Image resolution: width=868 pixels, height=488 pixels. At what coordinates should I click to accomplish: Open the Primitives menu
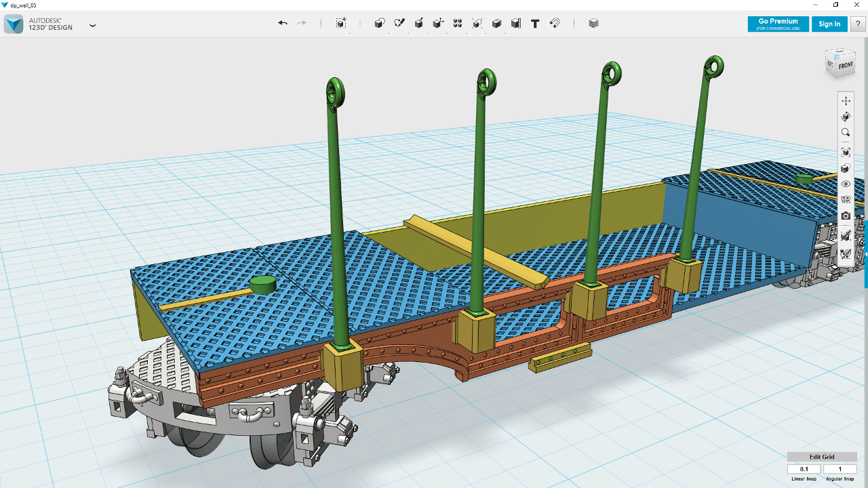(x=380, y=23)
